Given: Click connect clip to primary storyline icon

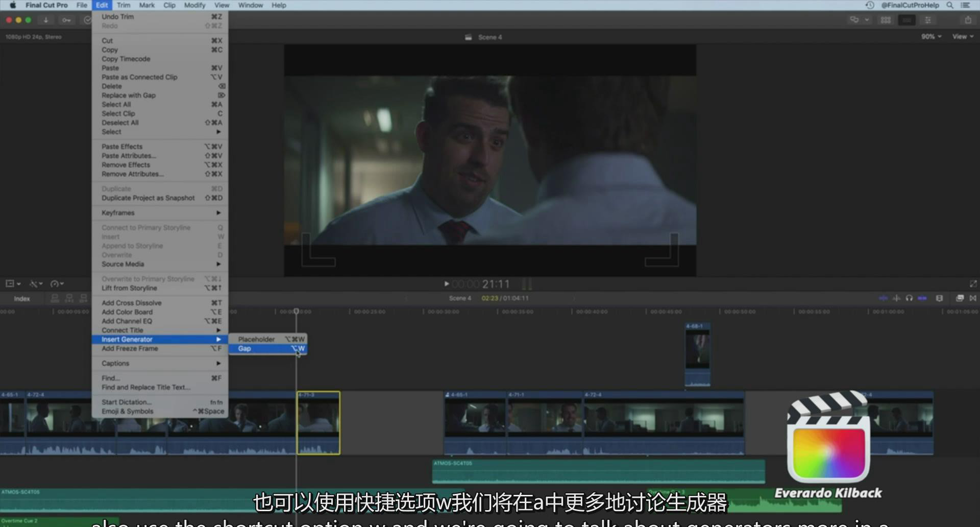Looking at the screenshot, I should point(55,298).
